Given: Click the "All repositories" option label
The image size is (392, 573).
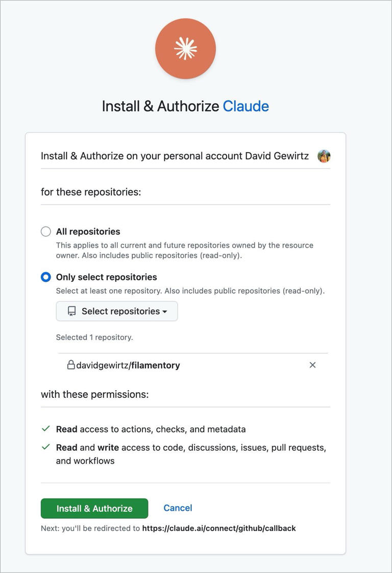Looking at the screenshot, I should click(x=88, y=231).
